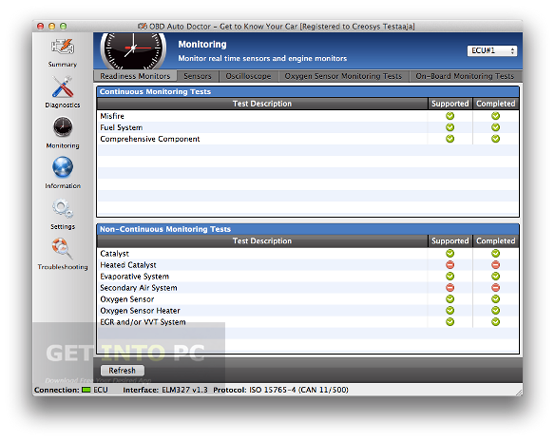Select the Evaporative System row text
The image size is (555, 441).
[x=135, y=276]
